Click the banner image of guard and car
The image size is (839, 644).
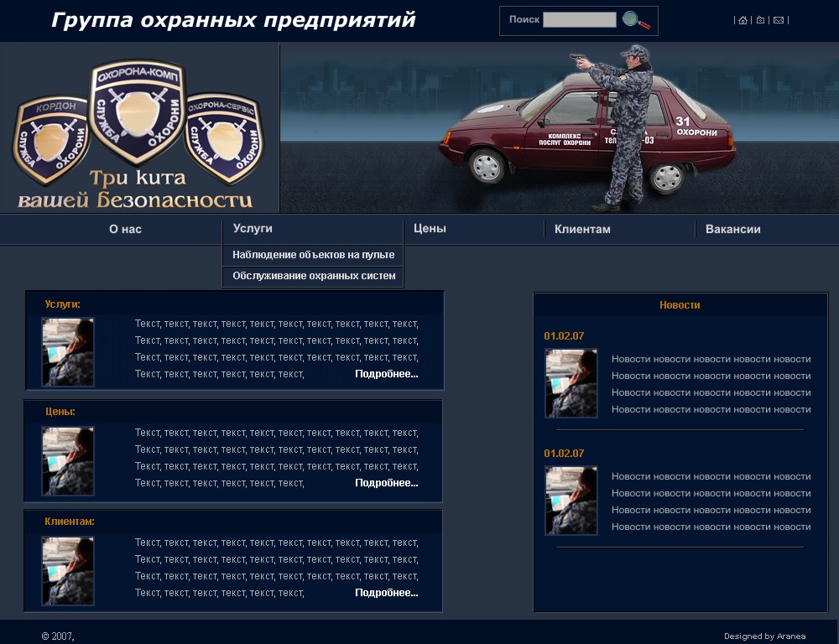coord(559,128)
